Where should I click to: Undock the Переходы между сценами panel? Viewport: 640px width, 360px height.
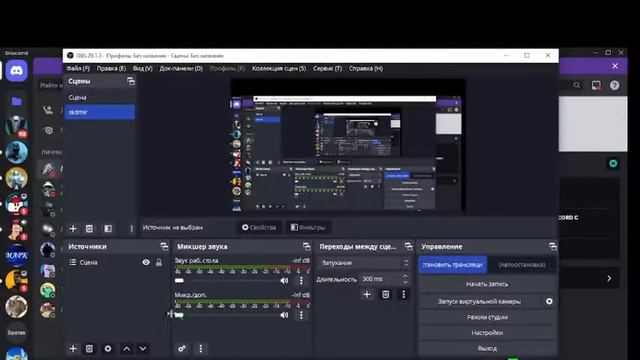[x=408, y=247]
